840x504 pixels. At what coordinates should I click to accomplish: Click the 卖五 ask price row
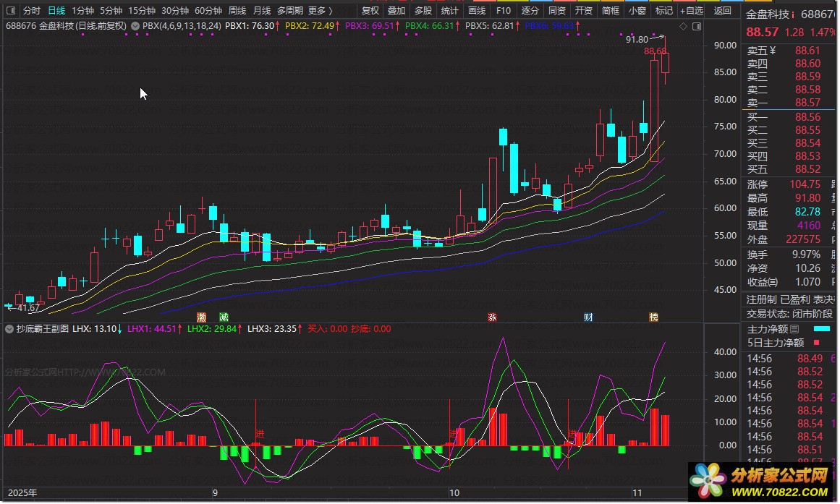point(789,51)
